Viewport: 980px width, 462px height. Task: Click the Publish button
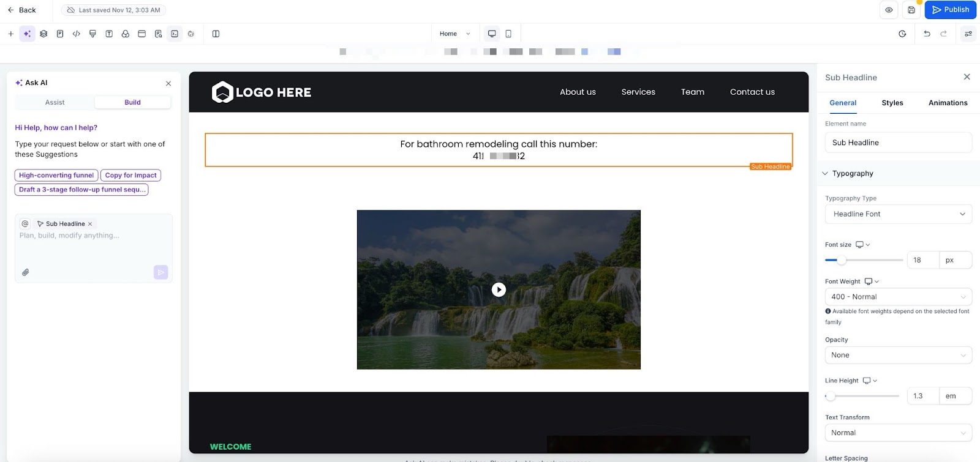pos(950,10)
